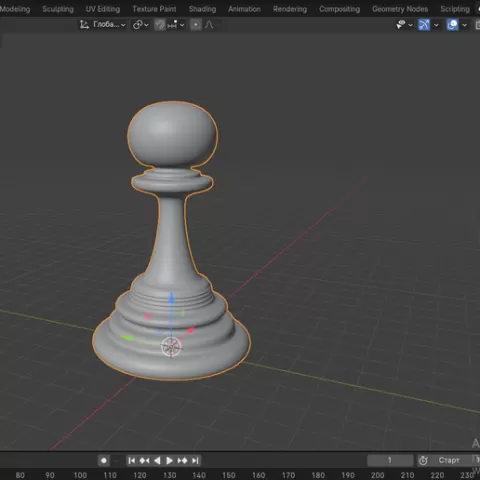Image resolution: width=480 pixels, height=480 pixels.
Task: Click the object visibility and selectability icon
Action: [x=401, y=25]
